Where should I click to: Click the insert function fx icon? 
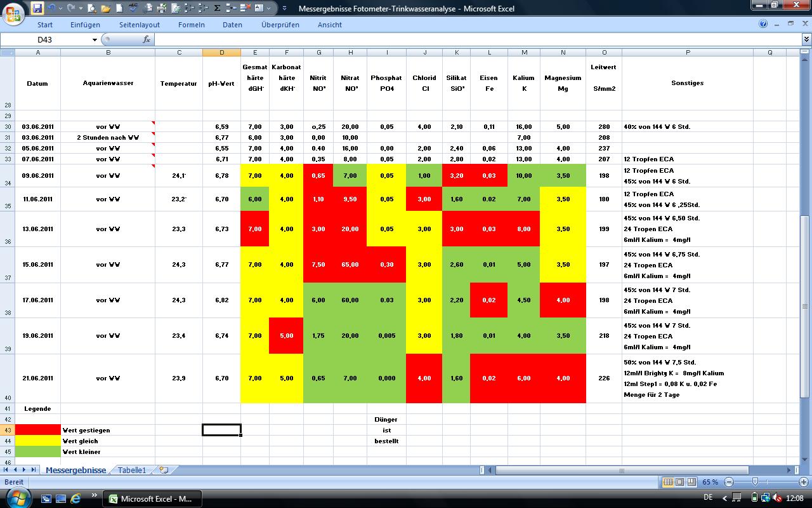147,39
